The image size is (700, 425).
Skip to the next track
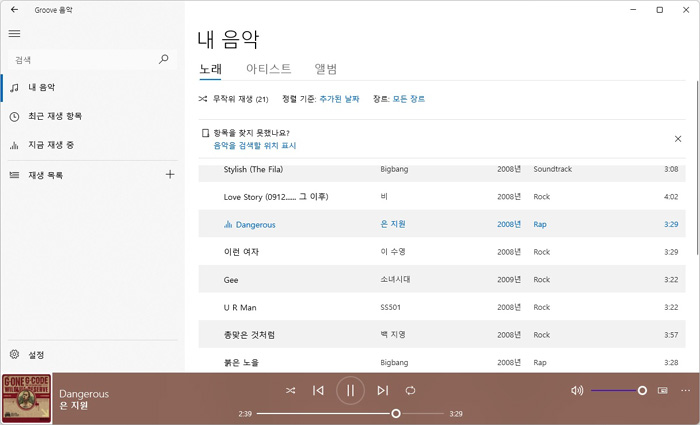[x=383, y=391]
